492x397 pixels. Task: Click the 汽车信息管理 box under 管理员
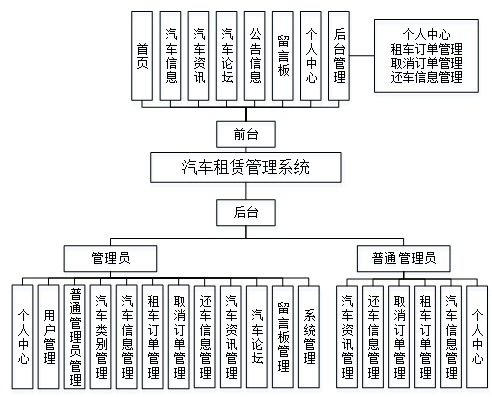(127, 337)
